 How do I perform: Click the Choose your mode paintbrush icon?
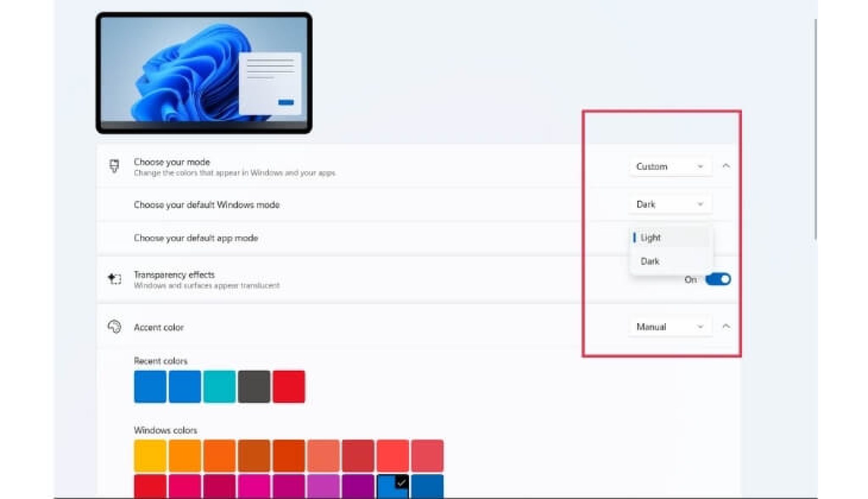tap(114, 166)
